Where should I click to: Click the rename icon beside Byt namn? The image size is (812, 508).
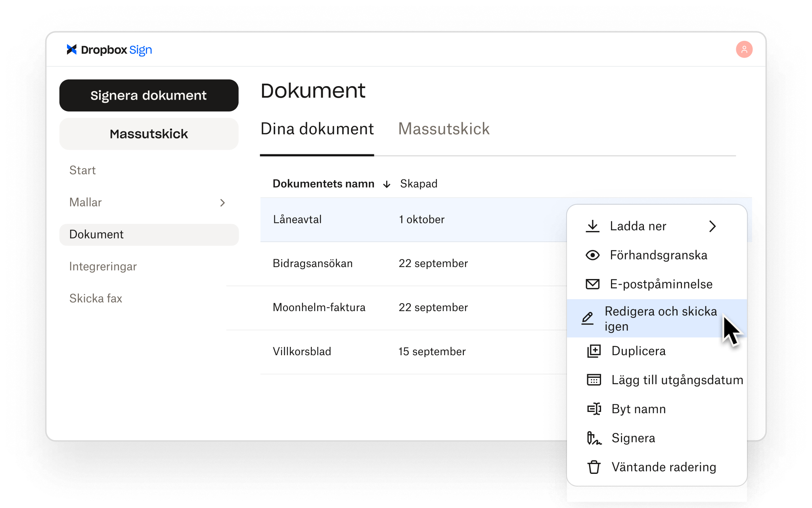point(594,409)
